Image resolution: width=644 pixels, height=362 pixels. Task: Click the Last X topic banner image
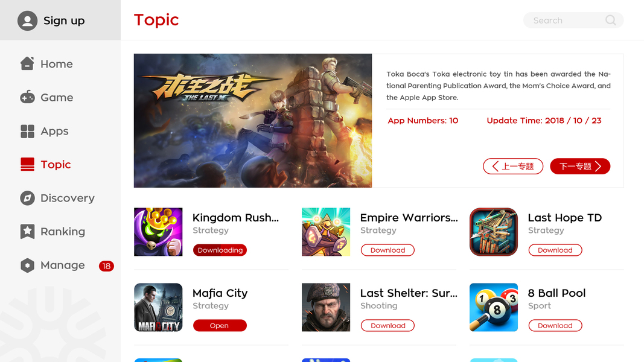click(x=253, y=121)
